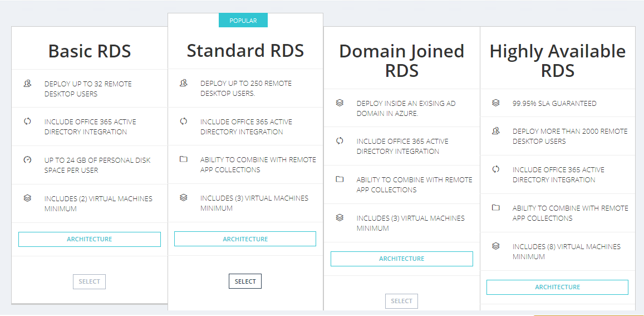Screen dimensions: 644x316
Task: Click the folder icon in Standard RDS
Action: 184,159
